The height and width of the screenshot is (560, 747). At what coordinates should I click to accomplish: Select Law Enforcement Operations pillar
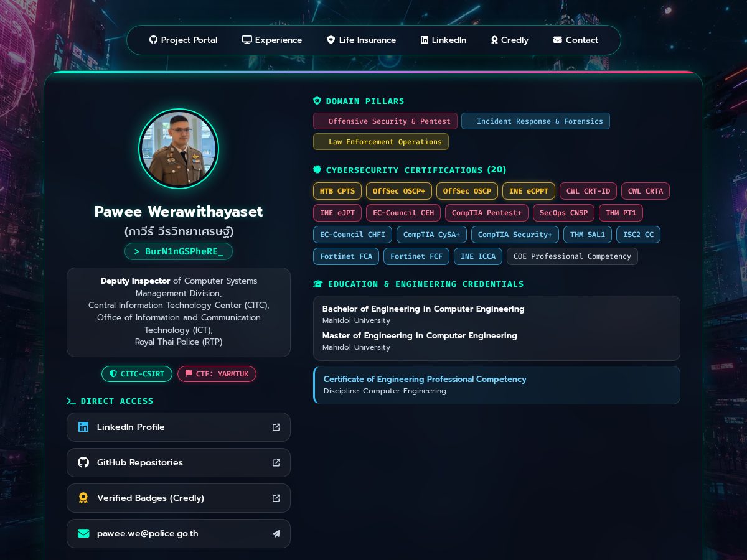click(x=381, y=142)
